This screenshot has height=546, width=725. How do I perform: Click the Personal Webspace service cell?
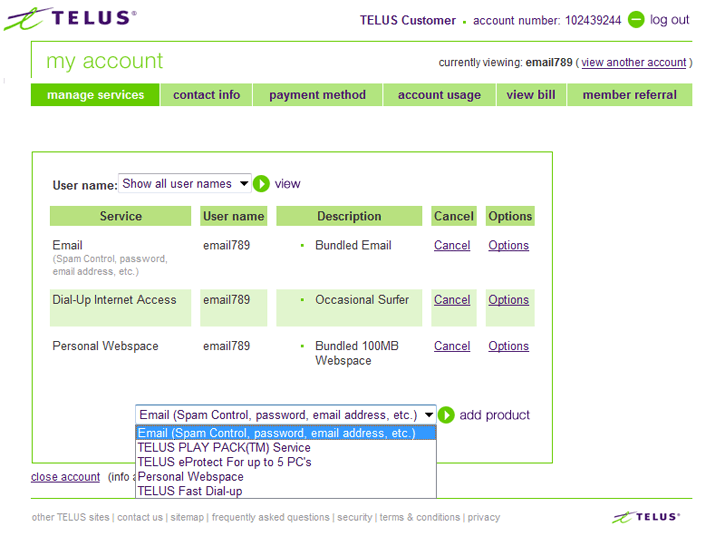click(x=105, y=346)
